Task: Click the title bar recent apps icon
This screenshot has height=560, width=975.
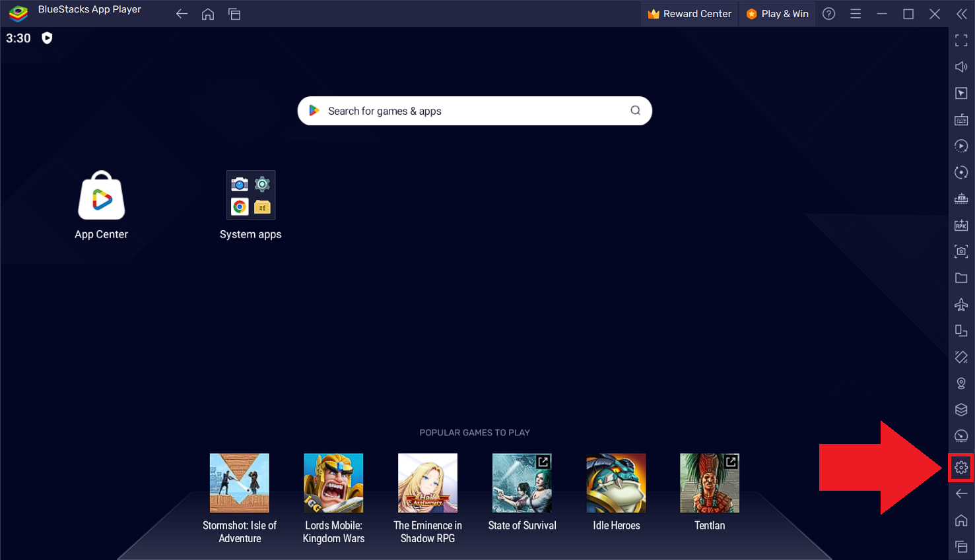Action: click(x=234, y=14)
